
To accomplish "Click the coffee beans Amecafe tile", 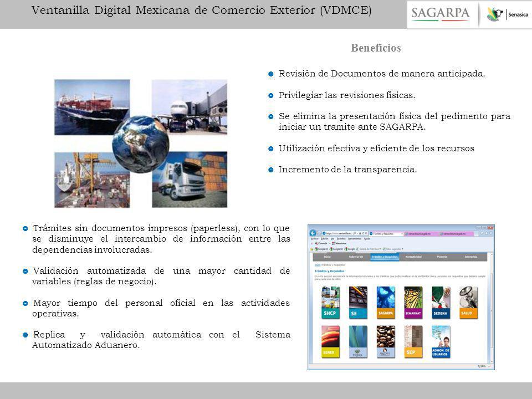I will 386,342.
